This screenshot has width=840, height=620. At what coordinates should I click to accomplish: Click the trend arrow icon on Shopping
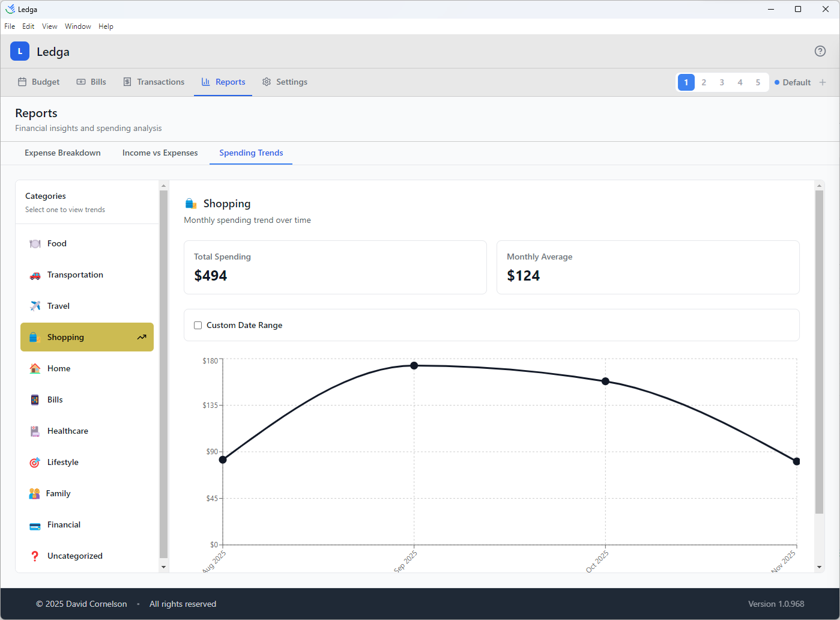tap(142, 337)
